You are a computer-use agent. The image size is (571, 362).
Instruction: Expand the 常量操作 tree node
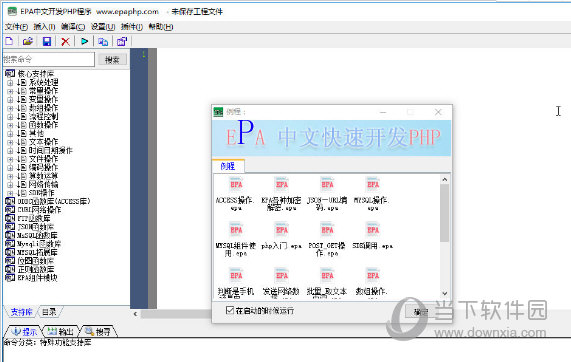[10, 91]
